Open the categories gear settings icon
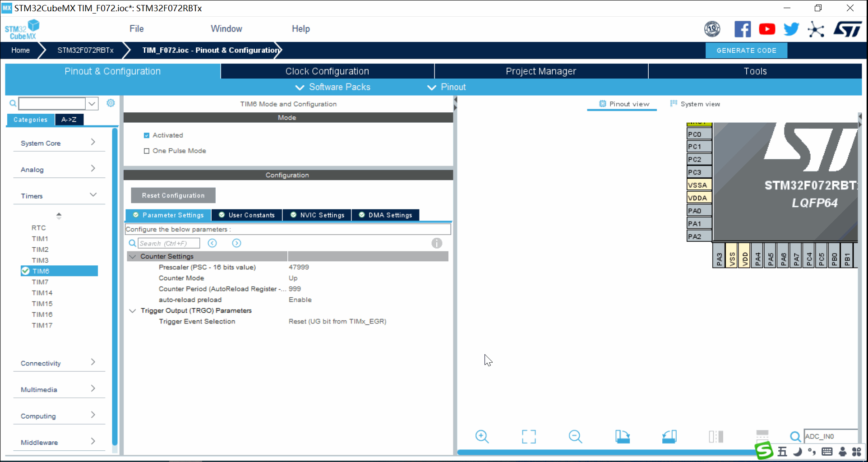868x462 pixels. (111, 103)
